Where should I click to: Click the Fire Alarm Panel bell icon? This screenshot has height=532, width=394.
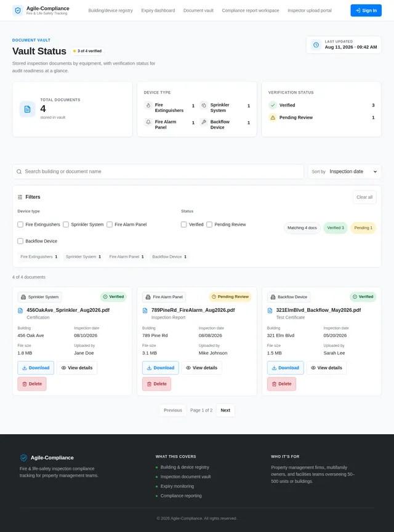tap(148, 122)
